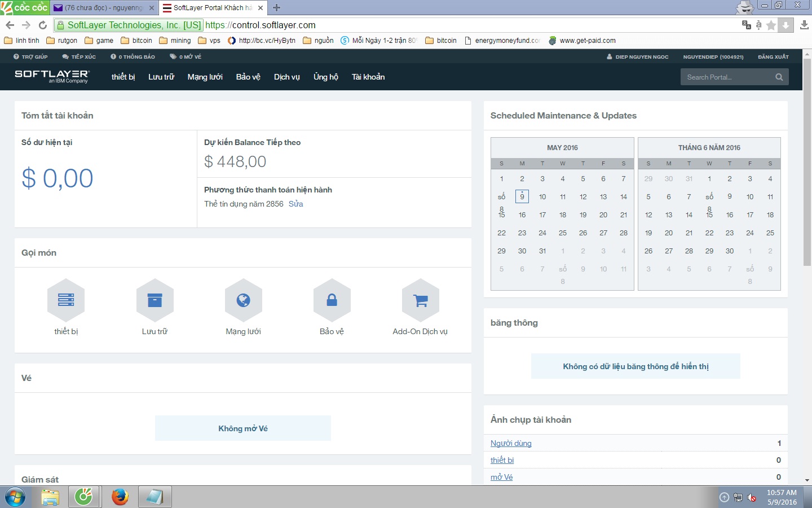Open the Bảo vệ top navigation menu
812x508 pixels.
(x=248, y=77)
